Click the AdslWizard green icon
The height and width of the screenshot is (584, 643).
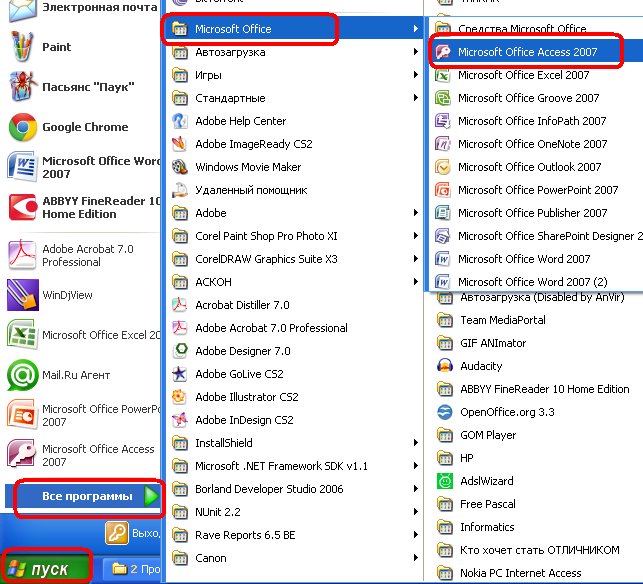(445, 481)
